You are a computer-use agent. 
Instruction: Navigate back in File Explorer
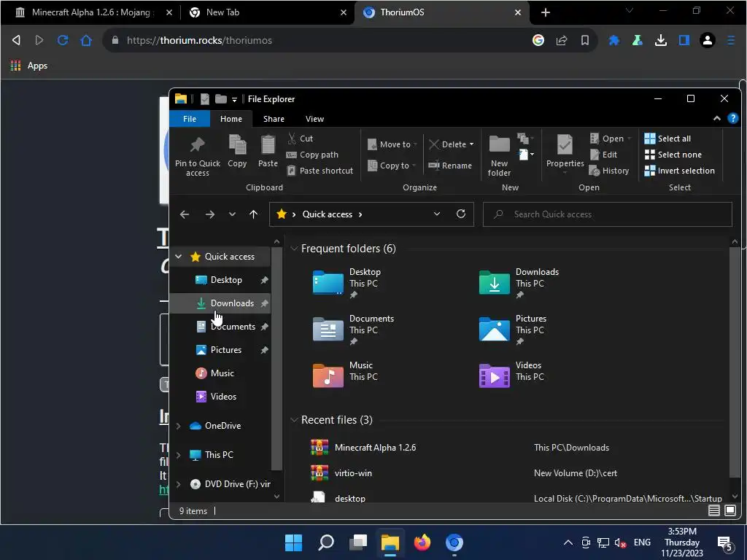click(185, 214)
